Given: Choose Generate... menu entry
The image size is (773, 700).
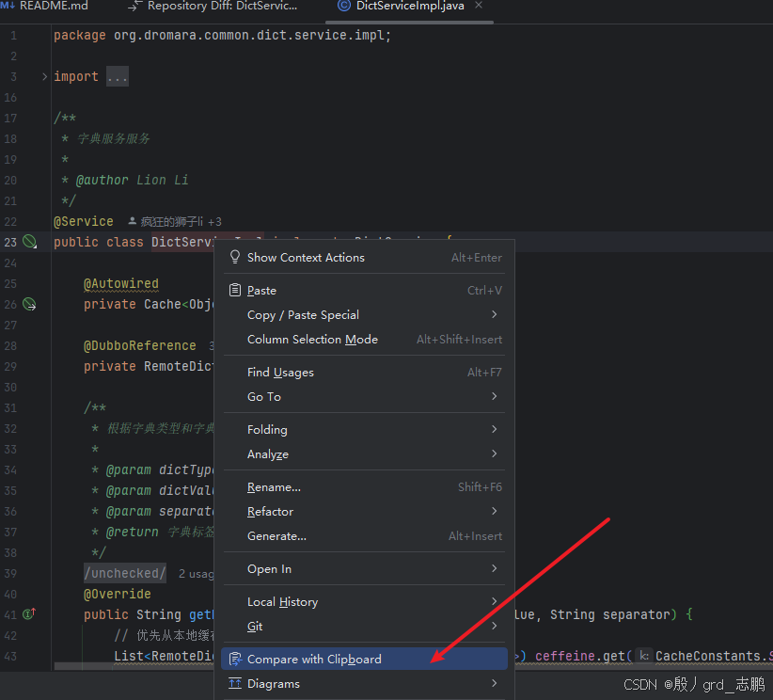Looking at the screenshot, I should click(364, 536).
